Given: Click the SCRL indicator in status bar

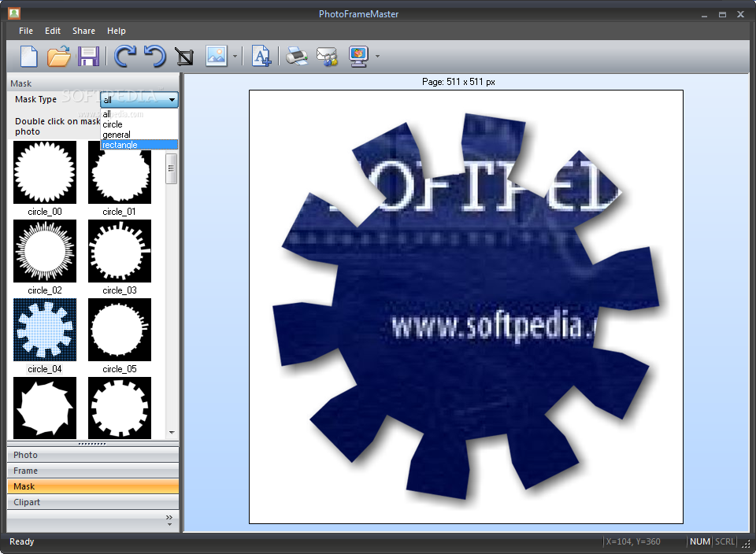Looking at the screenshot, I should tap(724, 541).
